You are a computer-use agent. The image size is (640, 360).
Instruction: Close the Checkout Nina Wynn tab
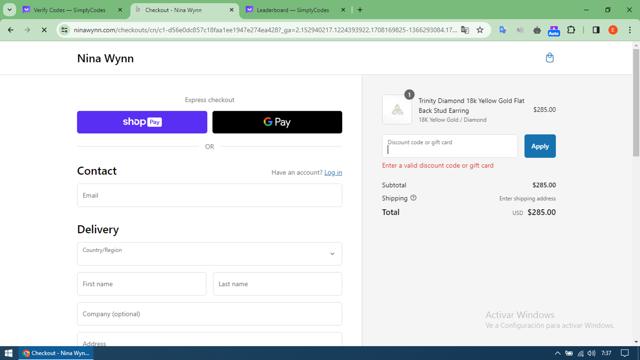coord(231,10)
